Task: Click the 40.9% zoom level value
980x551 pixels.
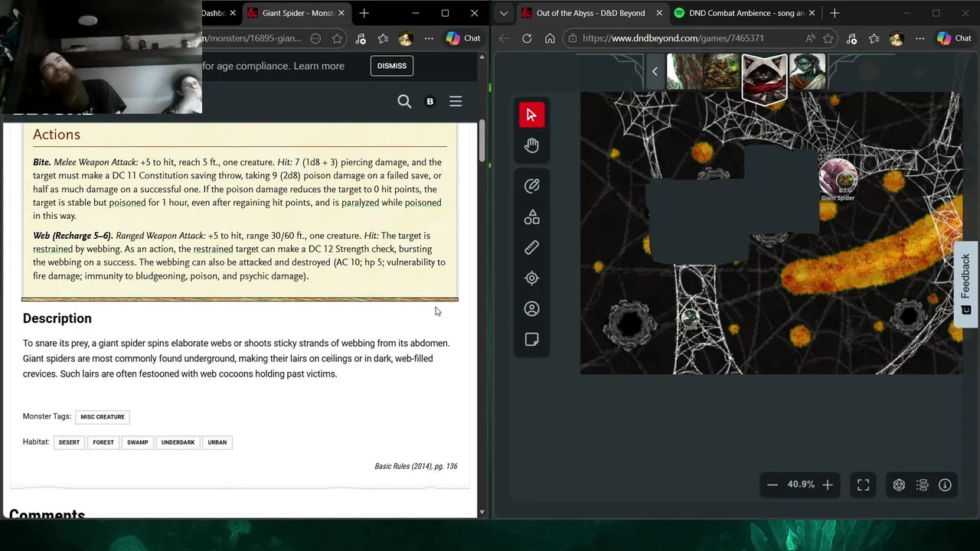Action: [801, 484]
